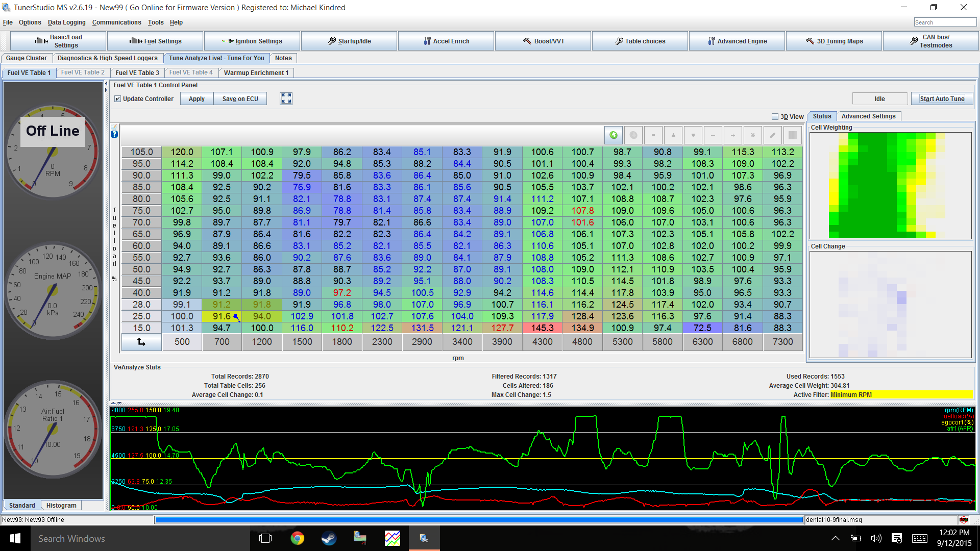980x551 pixels.
Task: Click the axis swap arrow cell
Action: point(141,342)
